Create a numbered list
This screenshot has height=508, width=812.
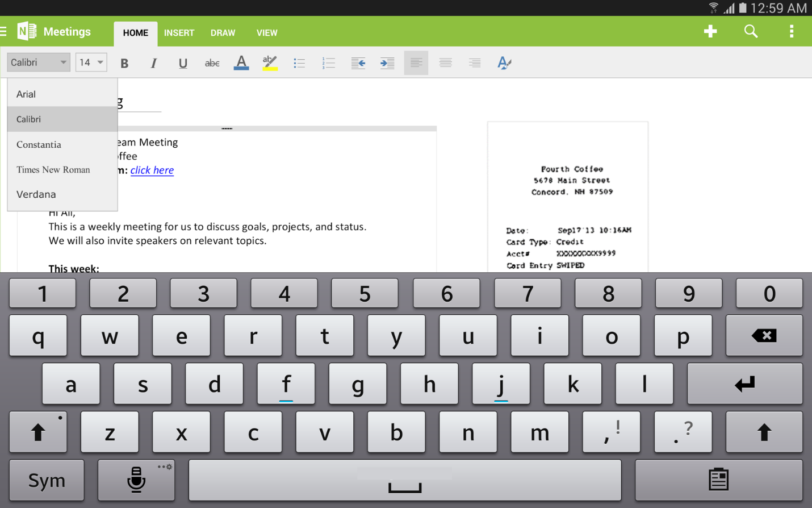329,63
